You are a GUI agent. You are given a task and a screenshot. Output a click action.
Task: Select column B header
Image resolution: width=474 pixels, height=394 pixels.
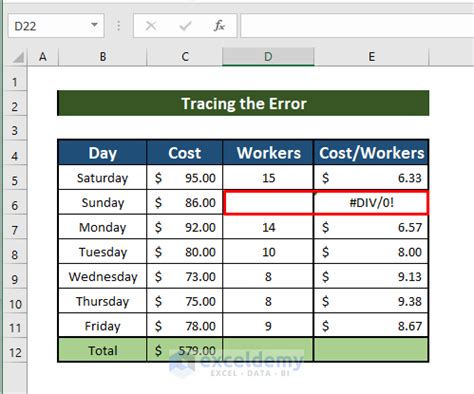(103, 57)
